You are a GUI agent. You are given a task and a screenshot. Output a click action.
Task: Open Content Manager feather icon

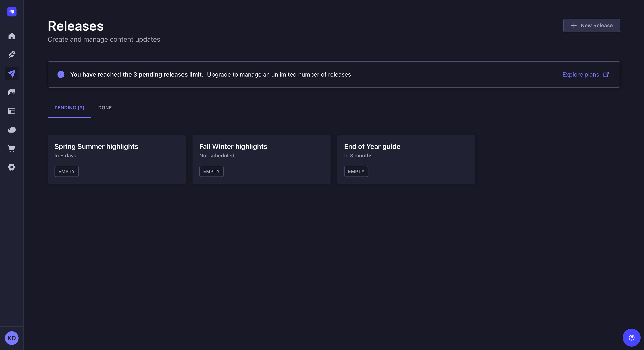pyautogui.click(x=12, y=55)
